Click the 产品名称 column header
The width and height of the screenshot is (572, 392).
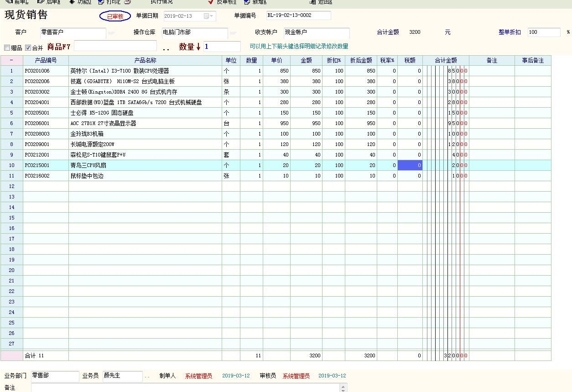(145, 60)
